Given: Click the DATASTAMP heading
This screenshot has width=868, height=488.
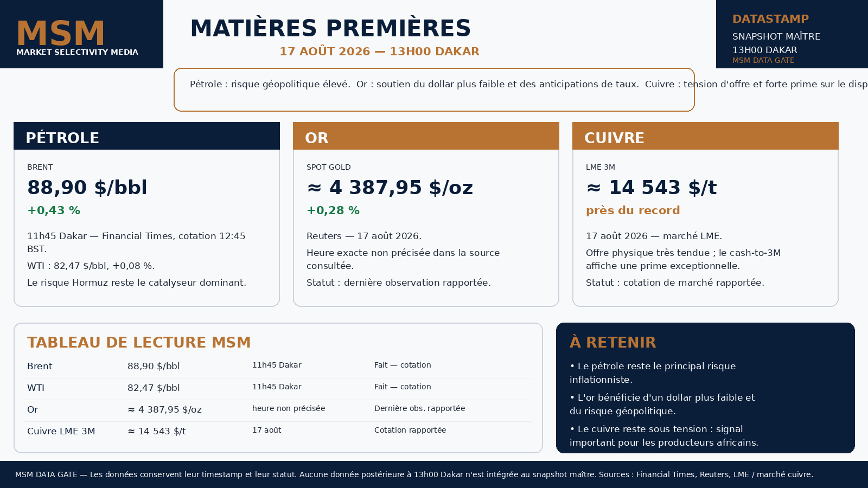Looking at the screenshot, I should (x=770, y=19).
